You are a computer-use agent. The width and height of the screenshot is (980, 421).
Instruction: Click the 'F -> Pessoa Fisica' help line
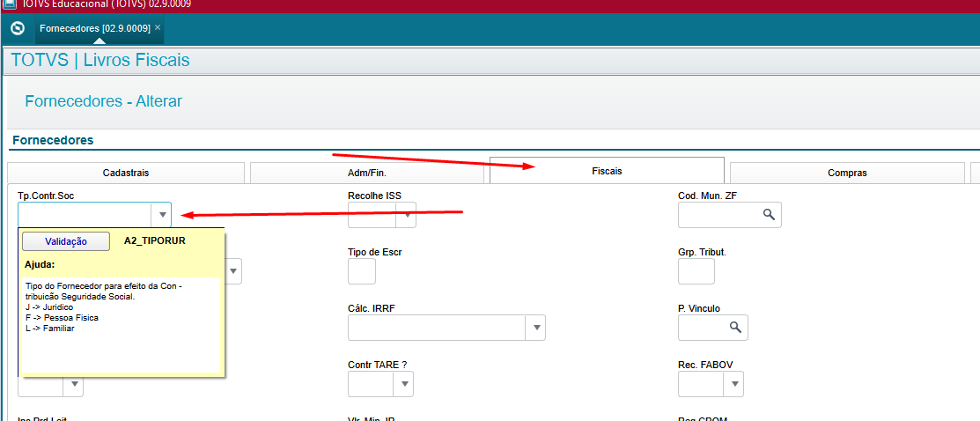click(x=62, y=318)
